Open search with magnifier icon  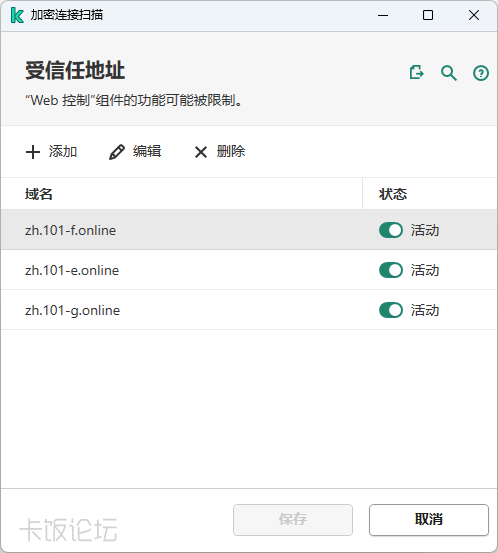(x=449, y=73)
